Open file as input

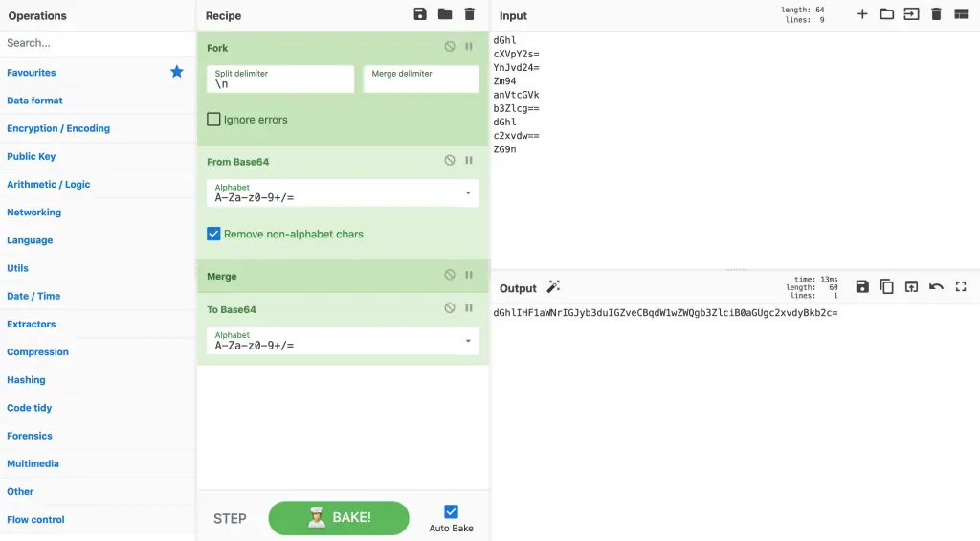coord(911,14)
